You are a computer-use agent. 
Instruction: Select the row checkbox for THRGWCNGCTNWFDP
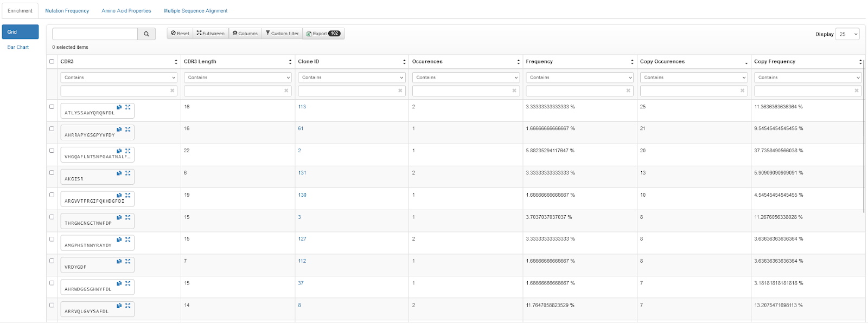click(52, 217)
